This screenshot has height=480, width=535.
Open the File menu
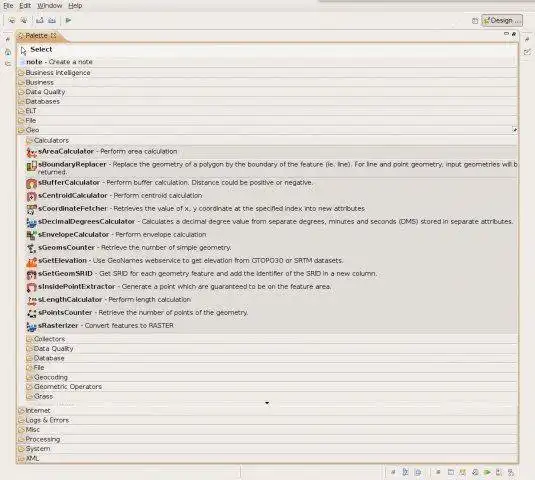coord(8,5)
